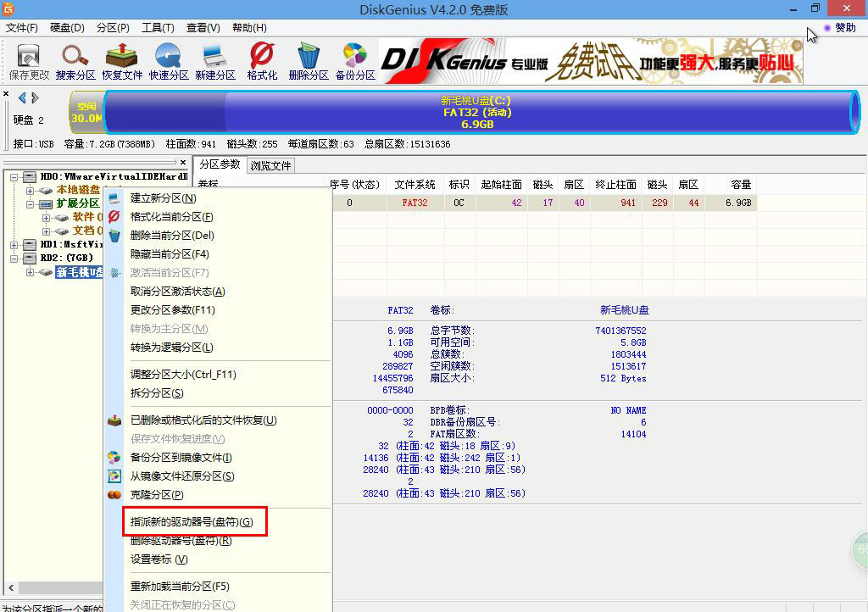Click the Save Changes (保存更改) toolbar icon
The image size is (868, 612).
coord(29,61)
